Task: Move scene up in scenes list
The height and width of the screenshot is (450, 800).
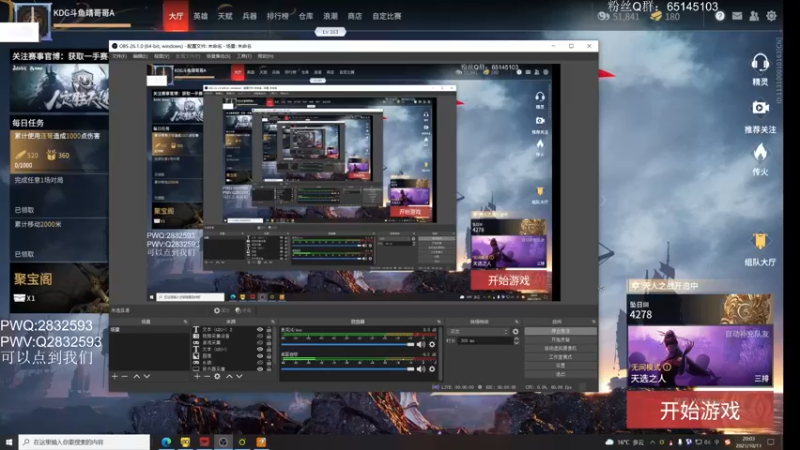Action: pos(137,377)
